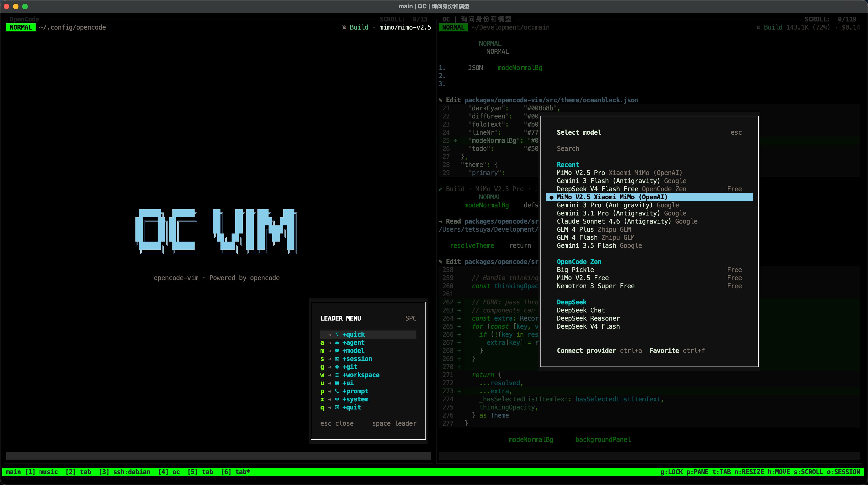Click Connect provider in model dialog
Image resolution: width=868 pixels, height=485 pixels.
click(586, 351)
